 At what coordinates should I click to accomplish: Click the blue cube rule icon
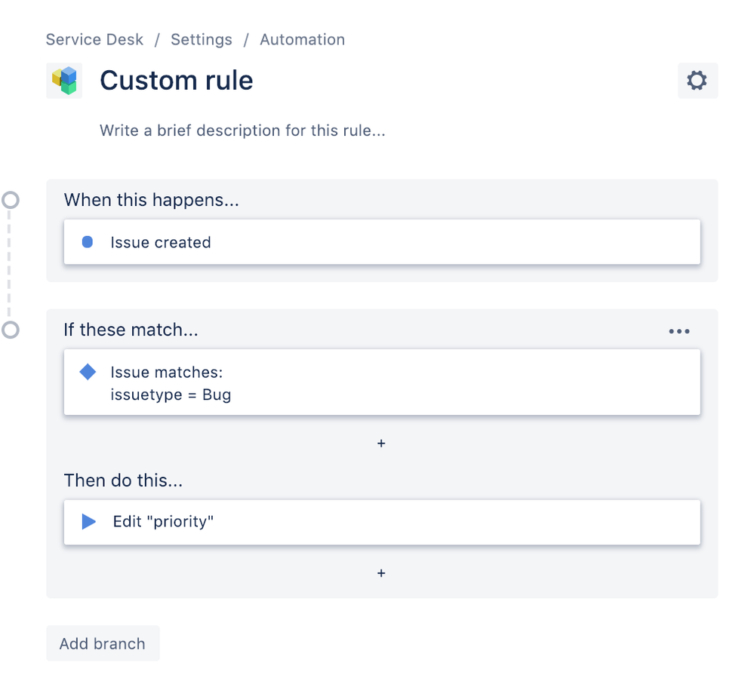[64, 80]
